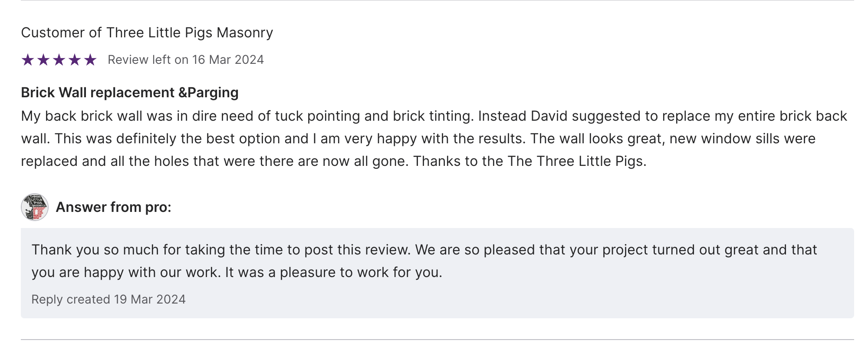Screen dimensions: 868x350
Task: Click the "Review left on 16 Mar 2024" date
Action: pos(186,60)
